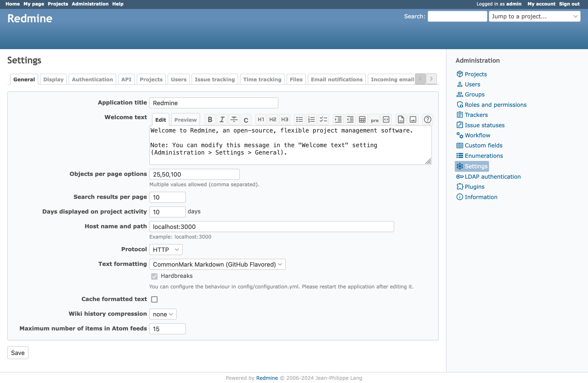Screen dimensions: 588x383
Task: Click Sign out link
Action: click(x=569, y=4)
